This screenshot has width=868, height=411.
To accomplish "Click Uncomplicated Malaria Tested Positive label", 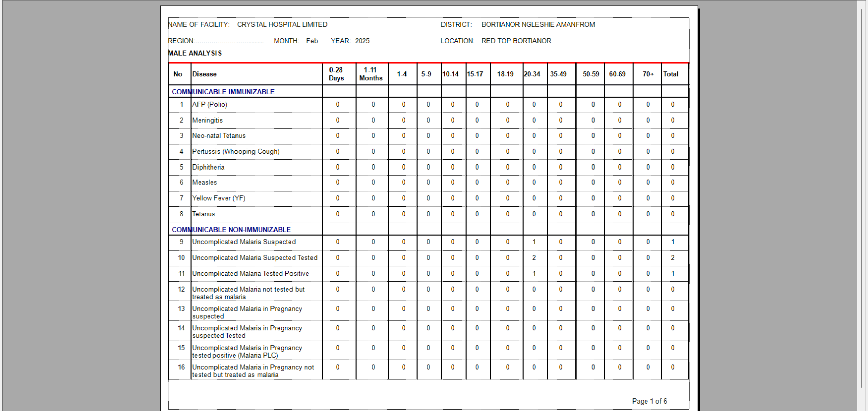I will pyautogui.click(x=250, y=273).
